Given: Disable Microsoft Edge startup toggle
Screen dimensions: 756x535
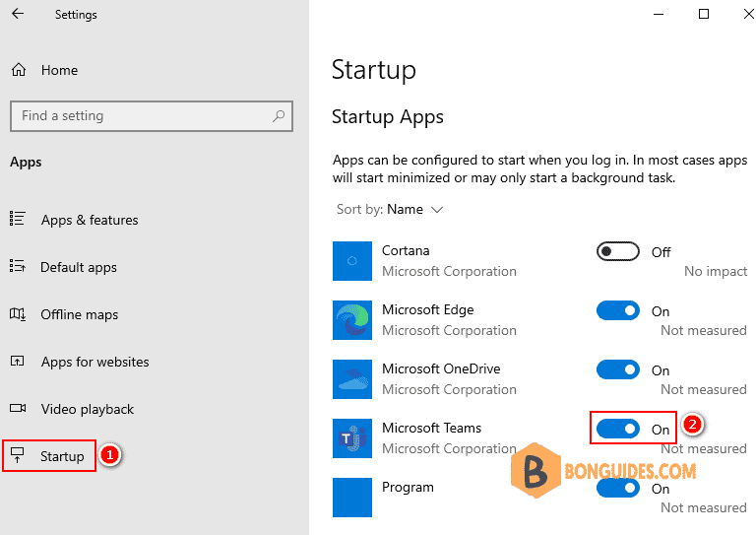Looking at the screenshot, I should [617, 310].
